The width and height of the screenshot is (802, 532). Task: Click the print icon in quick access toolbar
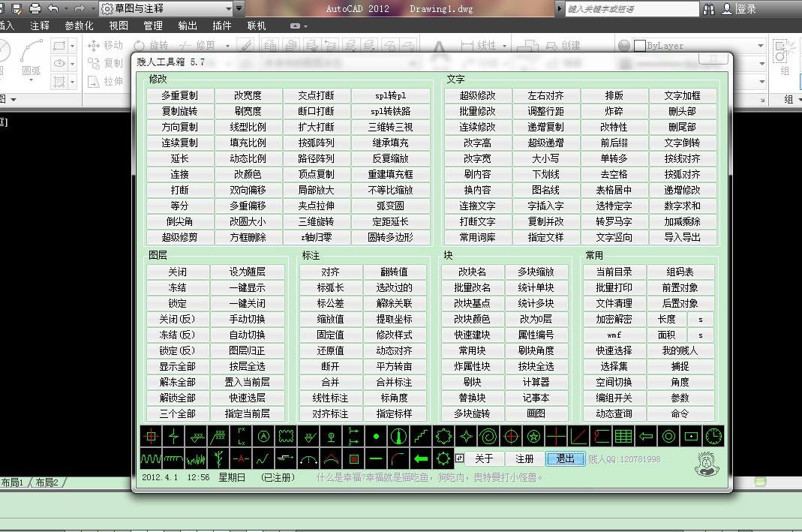pos(35,9)
